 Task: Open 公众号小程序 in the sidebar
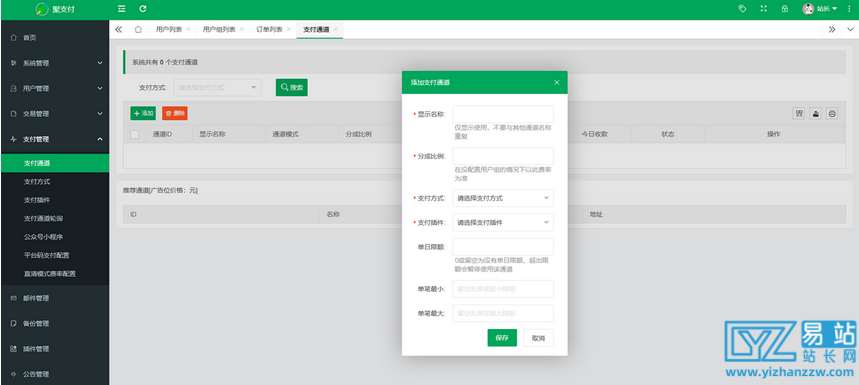coord(55,237)
